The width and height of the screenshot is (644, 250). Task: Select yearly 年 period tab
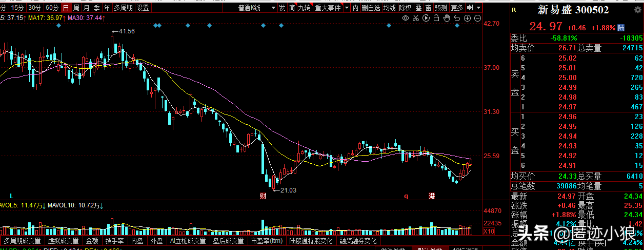pos(107,8)
